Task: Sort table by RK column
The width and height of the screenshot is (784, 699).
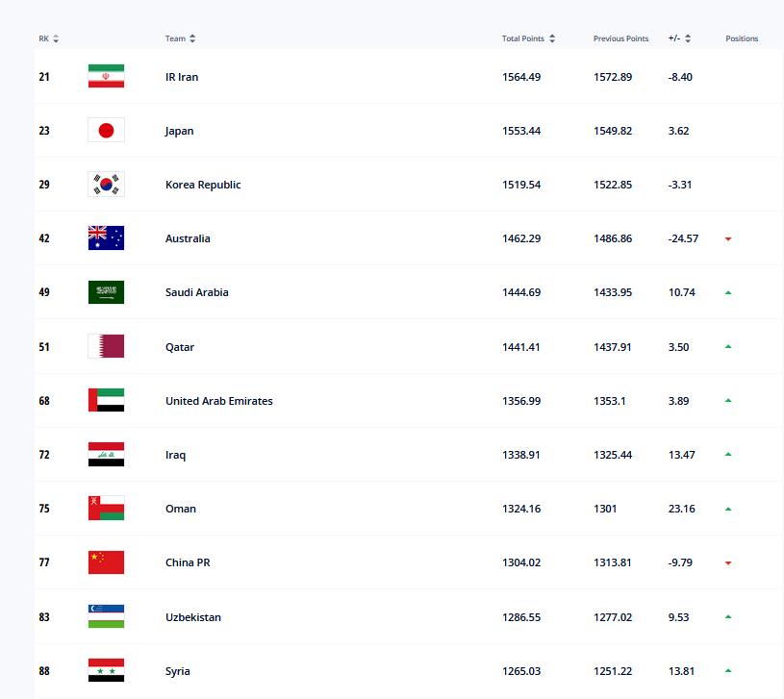Action: 49,38
